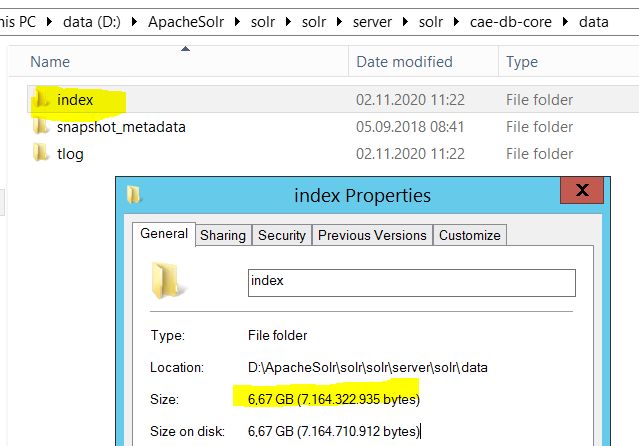This screenshot has width=639, height=446.
Task: Expand arrow after ApacheSolr breadcrumb
Action: click(x=237, y=22)
